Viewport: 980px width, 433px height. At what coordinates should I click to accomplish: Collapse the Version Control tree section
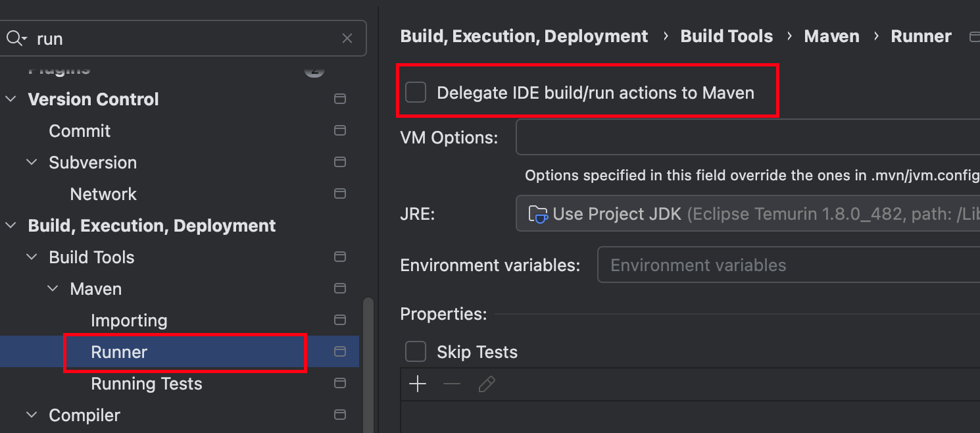click(x=11, y=99)
